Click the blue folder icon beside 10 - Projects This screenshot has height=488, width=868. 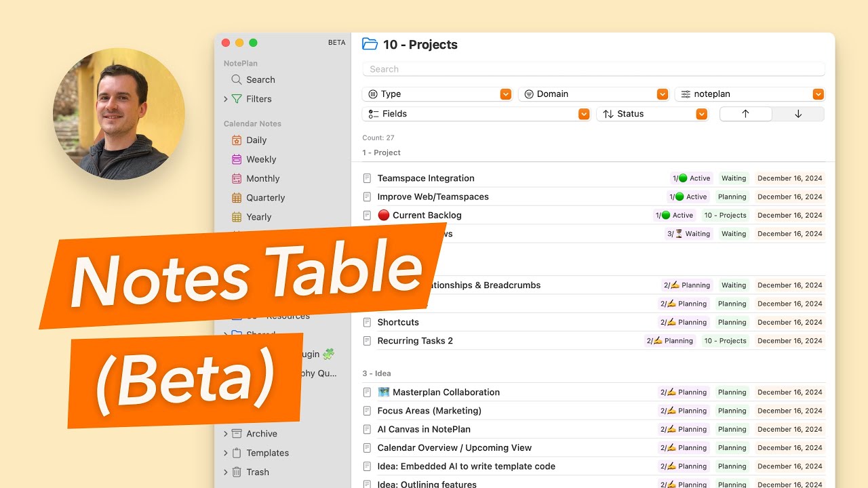tap(370, 44)
